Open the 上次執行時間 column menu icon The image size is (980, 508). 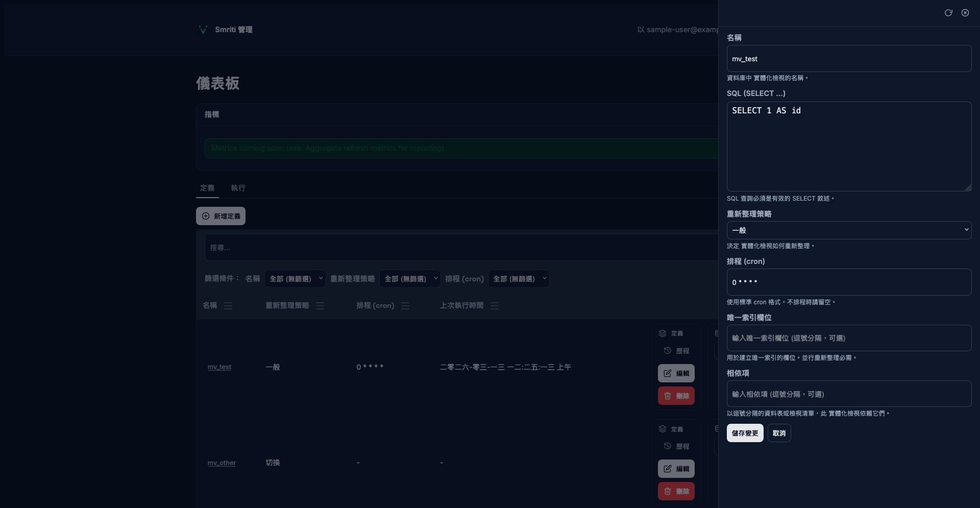495,306
